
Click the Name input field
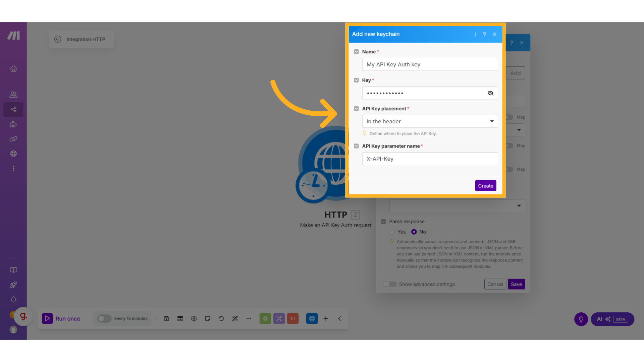point(430,64)
